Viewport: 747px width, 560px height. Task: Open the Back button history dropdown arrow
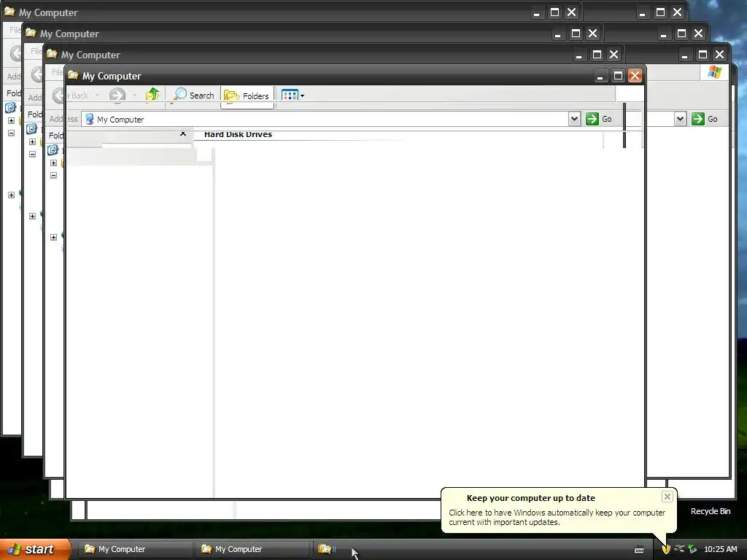point(97,96)
